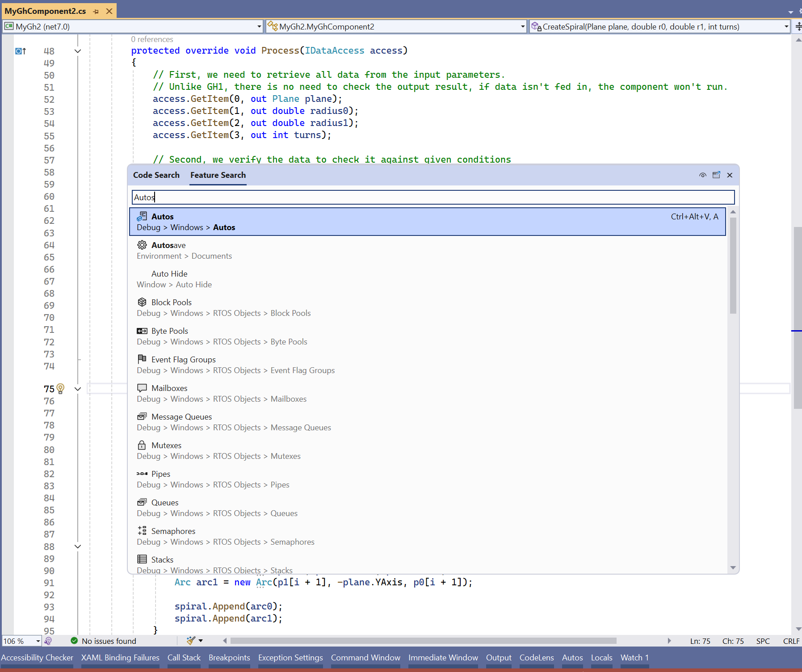Click the Autosave gear icon
802x672 pixels.
(x=142, y=245)
